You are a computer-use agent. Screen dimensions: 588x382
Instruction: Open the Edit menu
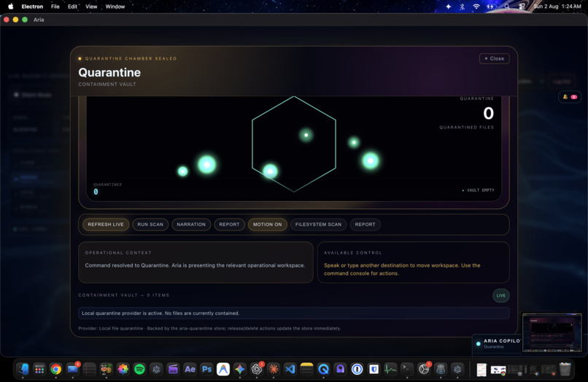tap(72, 7)
